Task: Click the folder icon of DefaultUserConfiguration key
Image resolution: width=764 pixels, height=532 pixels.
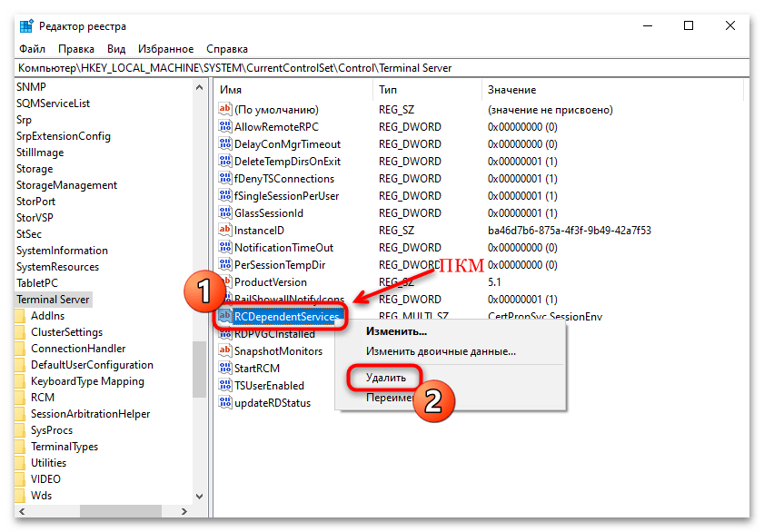Action: [20, 365]
